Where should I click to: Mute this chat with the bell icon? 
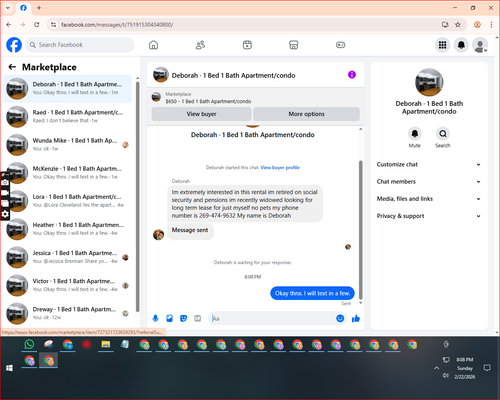(x=415, y=134)
